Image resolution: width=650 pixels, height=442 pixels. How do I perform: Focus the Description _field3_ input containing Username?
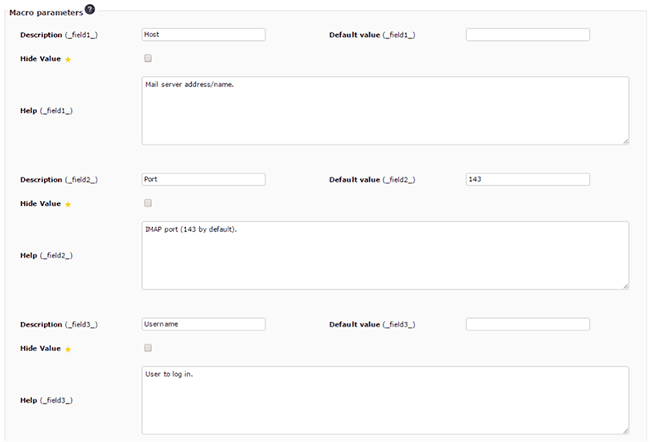[204, 324]
